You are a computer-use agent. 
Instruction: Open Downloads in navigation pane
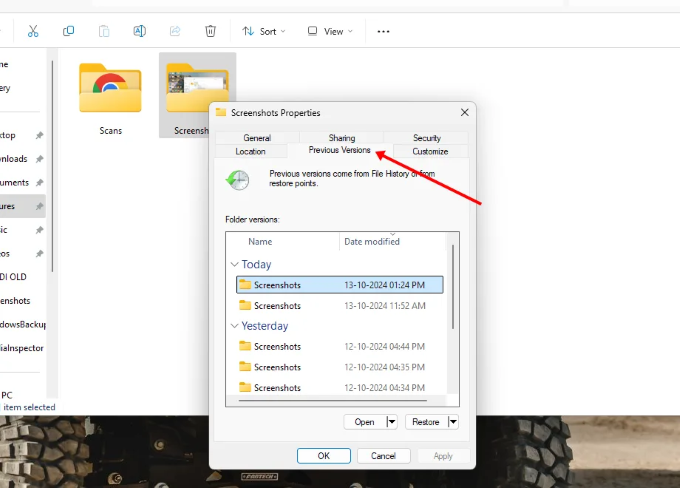pos(23,159)
